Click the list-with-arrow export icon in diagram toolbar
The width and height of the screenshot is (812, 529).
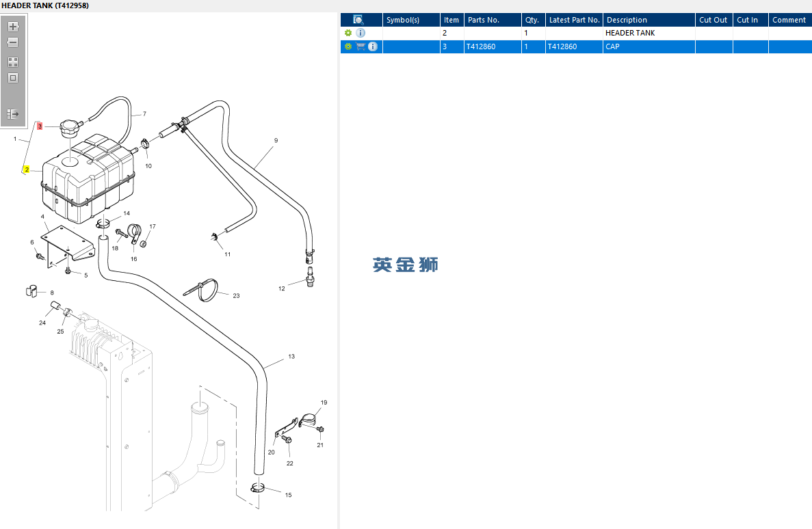pos(13,114)
